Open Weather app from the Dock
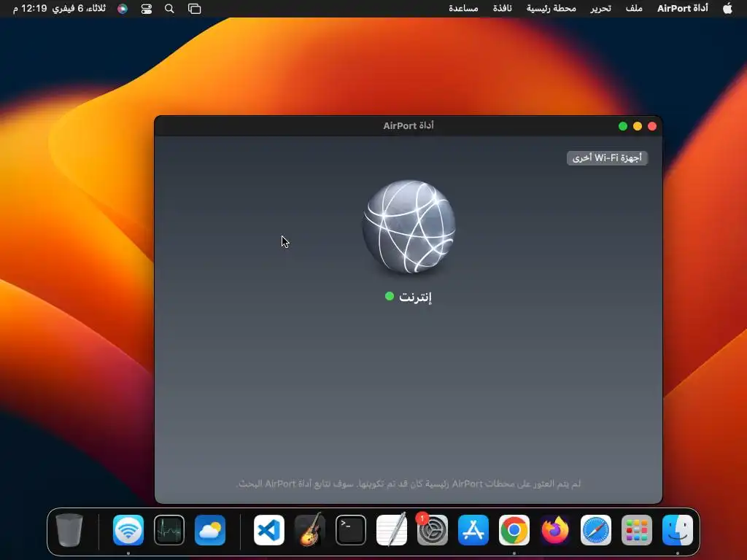 210,530
